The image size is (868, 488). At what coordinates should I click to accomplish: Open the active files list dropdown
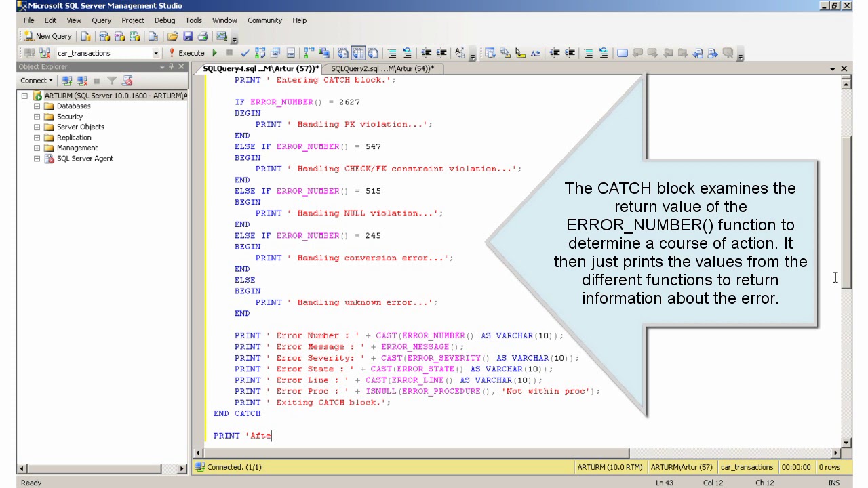tap(832, 69)
